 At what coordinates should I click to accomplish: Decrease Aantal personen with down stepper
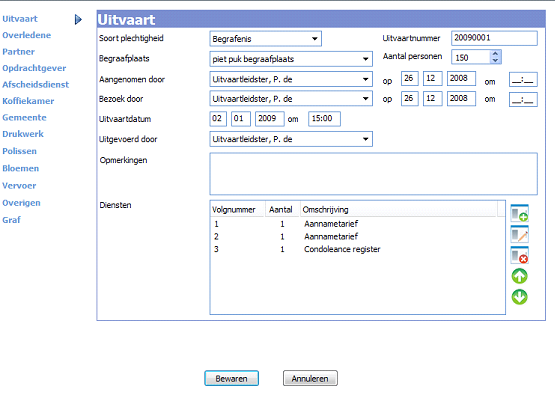point(495,60)
